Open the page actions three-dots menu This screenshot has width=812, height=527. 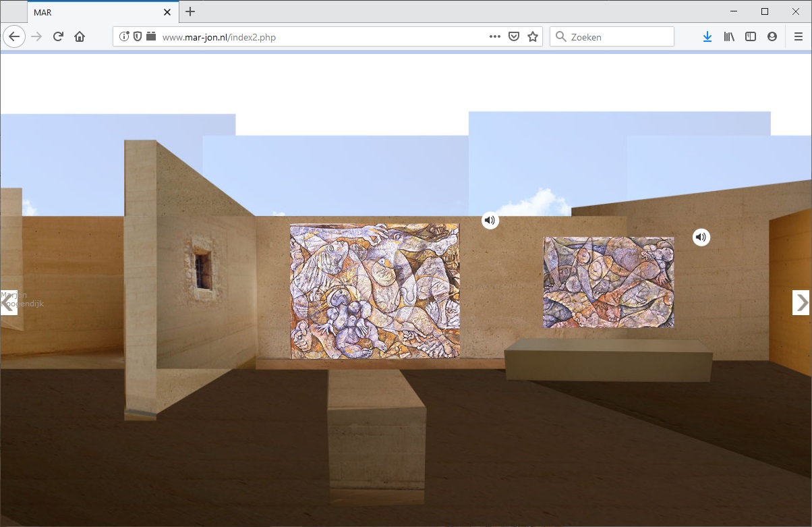pos(494,37)
